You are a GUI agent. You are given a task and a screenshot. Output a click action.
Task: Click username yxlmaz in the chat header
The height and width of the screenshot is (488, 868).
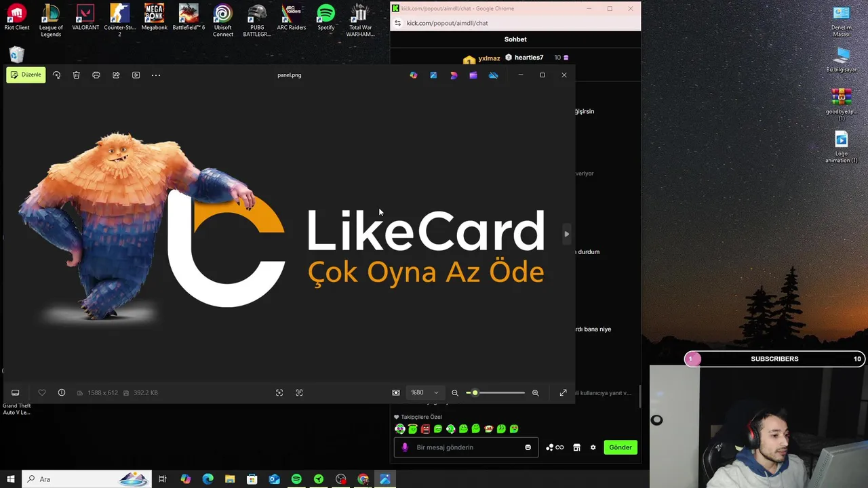[489, 58]
